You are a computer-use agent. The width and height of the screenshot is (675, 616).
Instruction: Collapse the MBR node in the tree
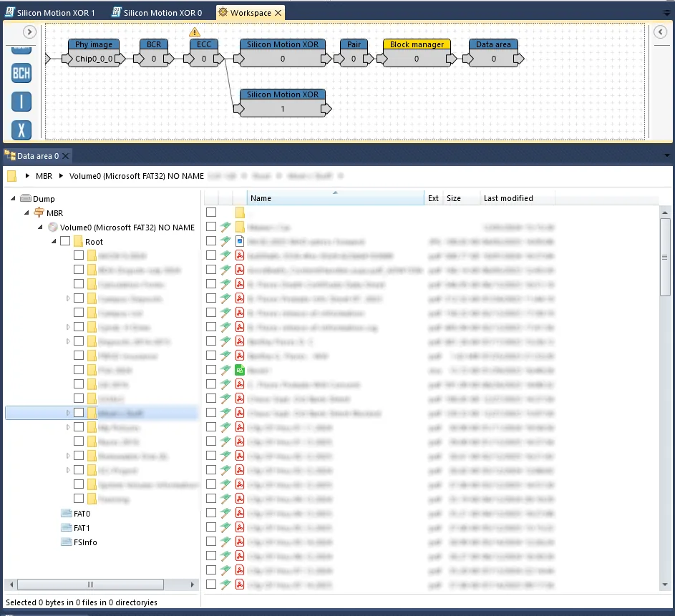pyautogui.click(x=26, y=212)
